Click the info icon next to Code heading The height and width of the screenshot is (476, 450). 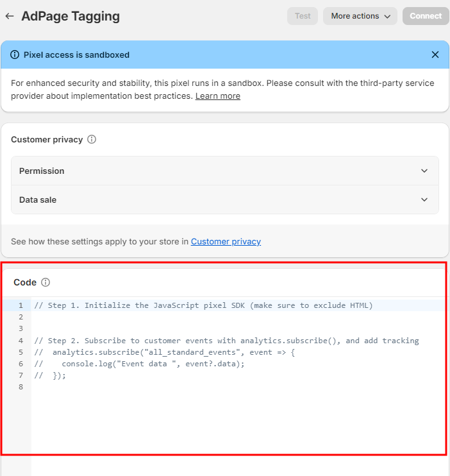coord(46,282)
